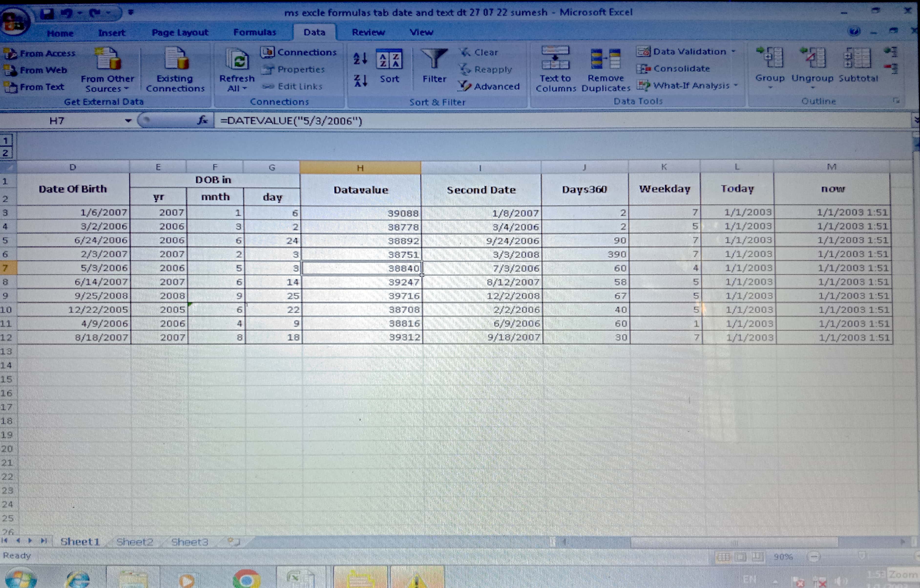Expand What-If Analysis dropdown
This screenshot has width=920, height=588.
735,85
